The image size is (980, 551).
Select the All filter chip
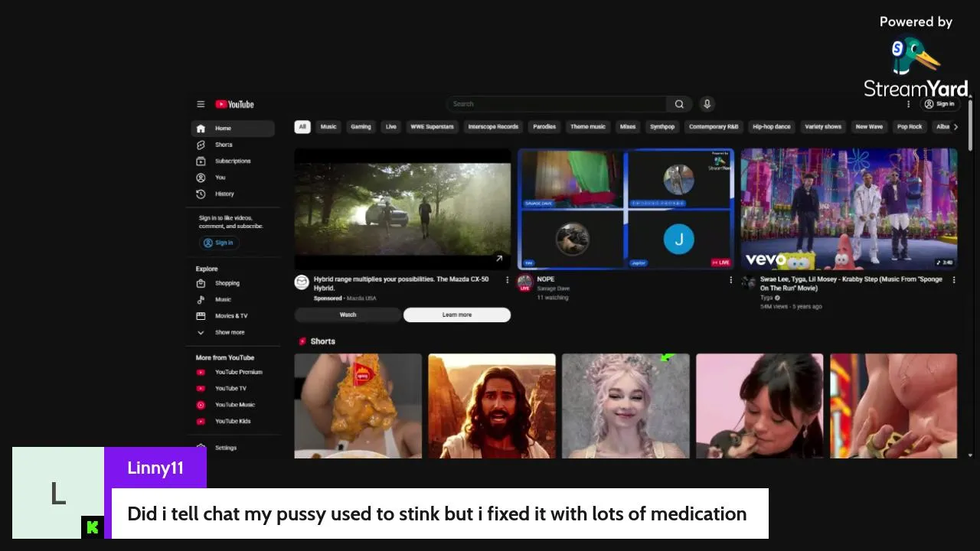coord(302,127)
